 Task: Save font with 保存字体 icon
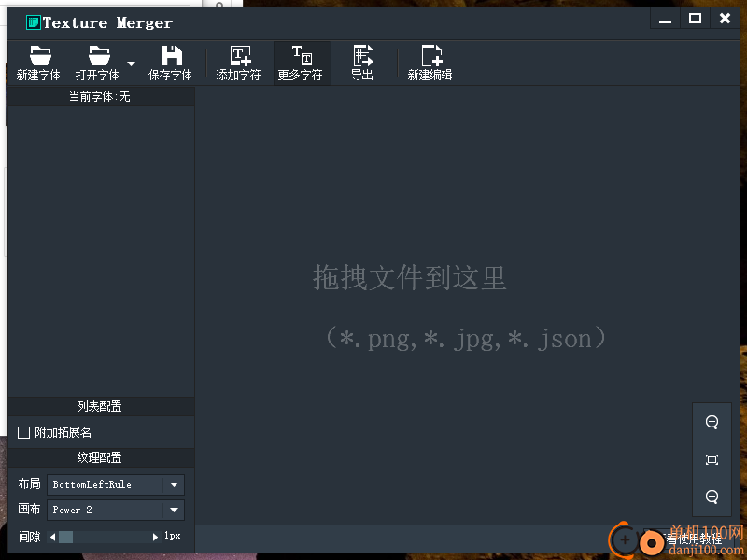click(x=170, y=63)
